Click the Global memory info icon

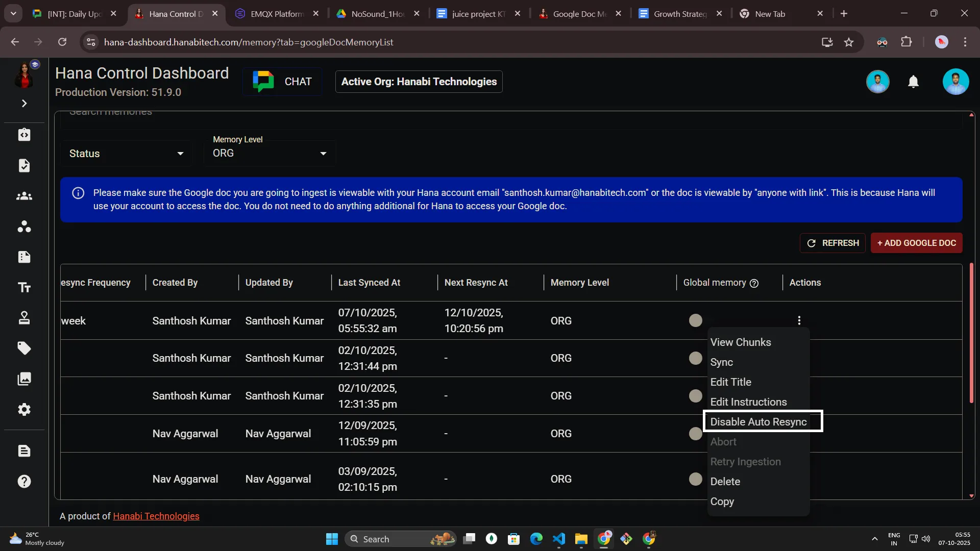[754, 284]
